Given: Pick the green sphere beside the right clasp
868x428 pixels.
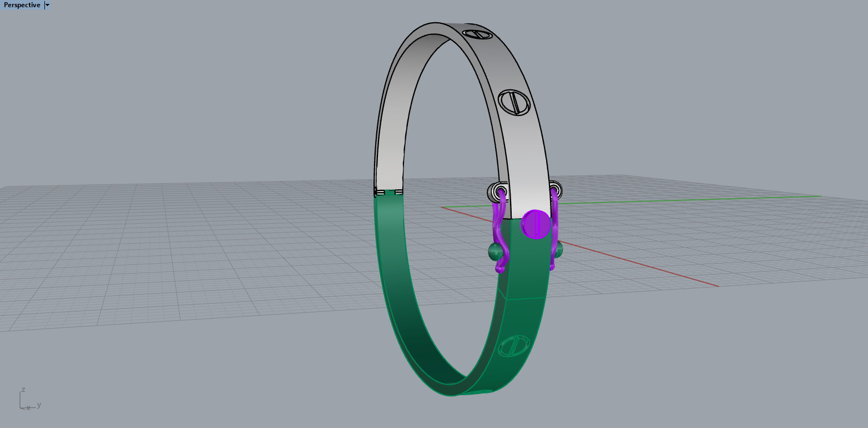Looking at the screenshot, I should (559, 250).
